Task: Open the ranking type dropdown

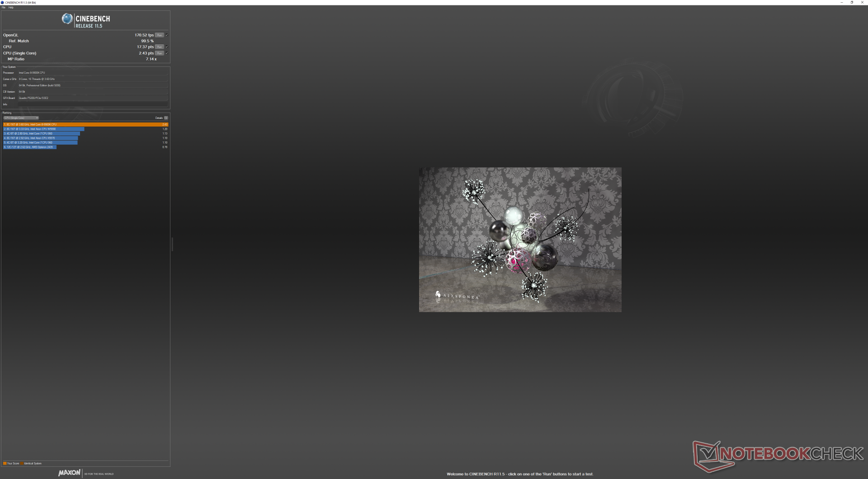Action: 21,118
